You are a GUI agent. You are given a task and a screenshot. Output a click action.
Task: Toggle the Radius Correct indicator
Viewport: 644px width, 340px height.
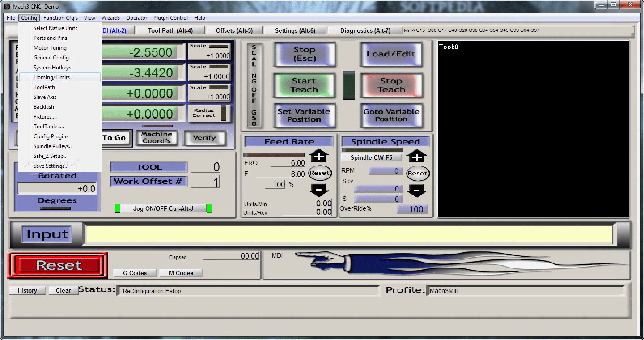209,113
